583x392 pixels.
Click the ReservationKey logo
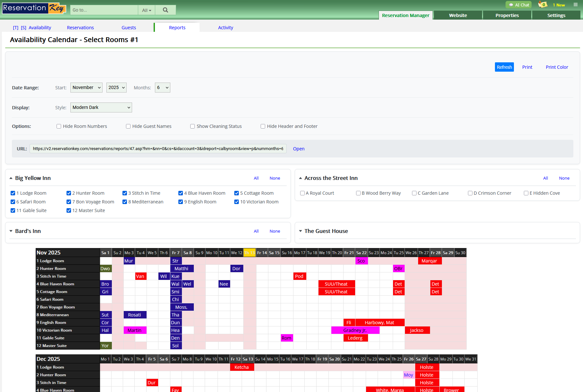pos(34,8)
